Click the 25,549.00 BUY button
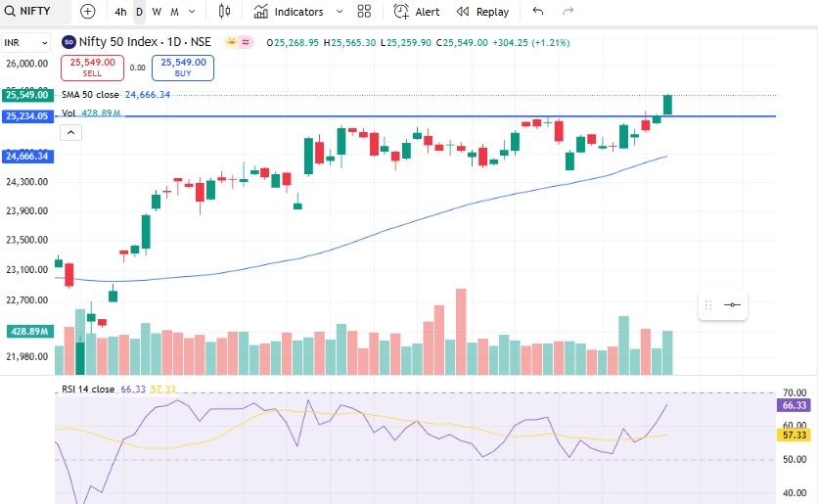The height and width of the screenshot is (504, 818). [183, 68]
